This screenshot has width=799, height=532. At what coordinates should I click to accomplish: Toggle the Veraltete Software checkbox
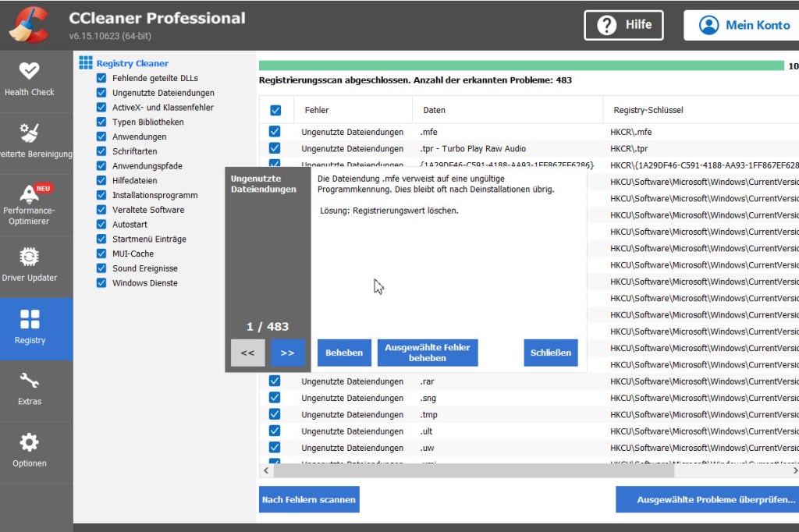[x=101, y=209]
